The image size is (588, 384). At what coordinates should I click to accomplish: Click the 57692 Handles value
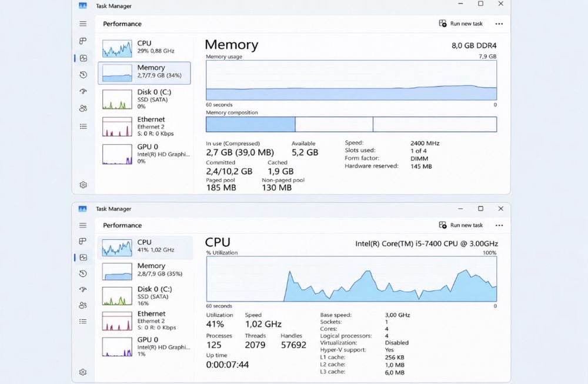click(293, 345)
